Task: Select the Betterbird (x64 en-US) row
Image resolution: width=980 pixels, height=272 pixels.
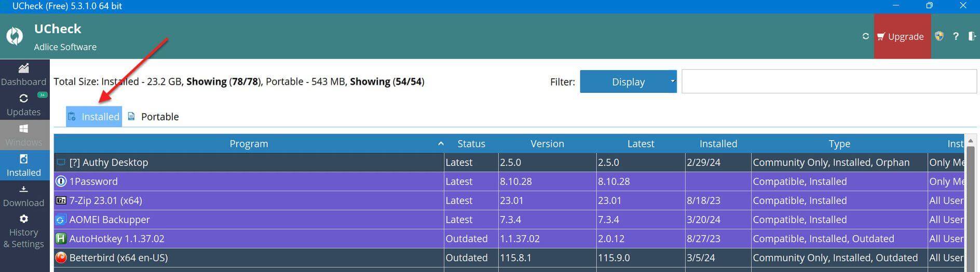Action: coord(509,257)
